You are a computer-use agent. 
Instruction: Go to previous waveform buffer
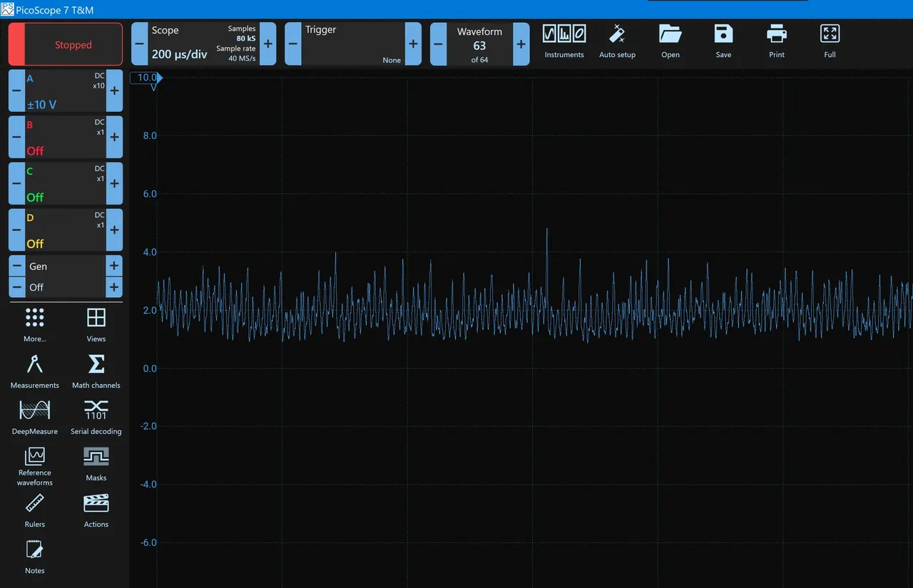(438, 44)
